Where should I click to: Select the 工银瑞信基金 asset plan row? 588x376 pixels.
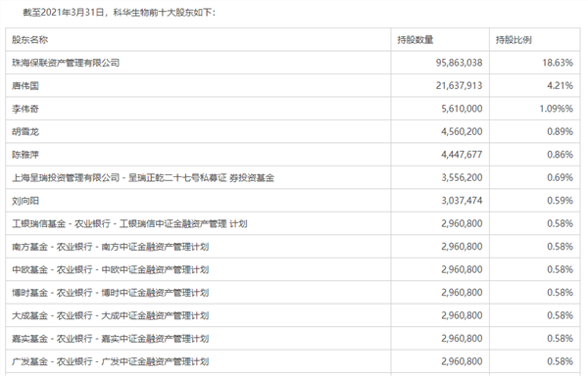point(292,223)
